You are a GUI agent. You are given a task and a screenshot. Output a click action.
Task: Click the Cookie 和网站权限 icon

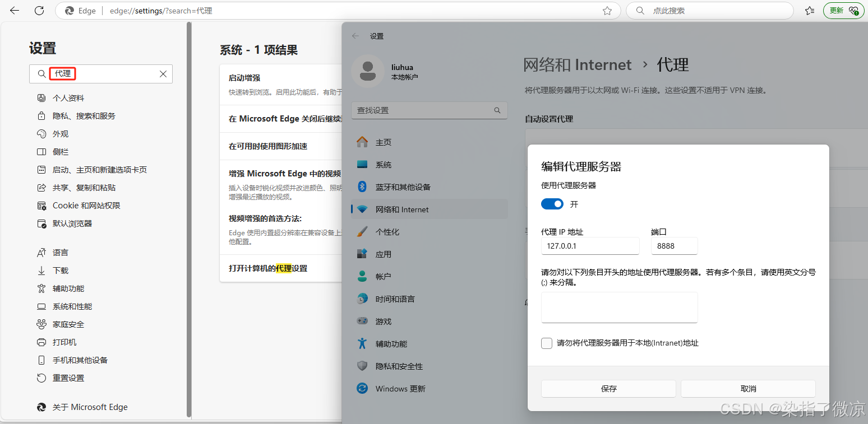41,206
